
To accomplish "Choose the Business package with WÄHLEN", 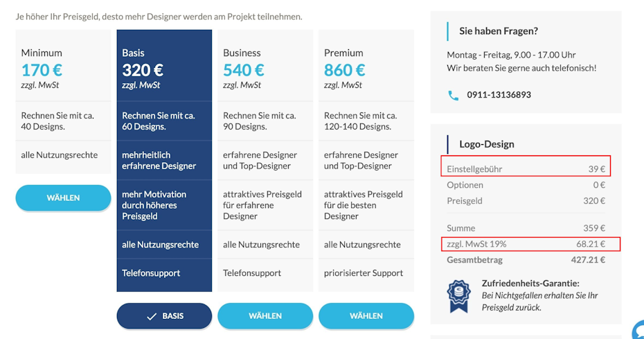I will (265, 316).
